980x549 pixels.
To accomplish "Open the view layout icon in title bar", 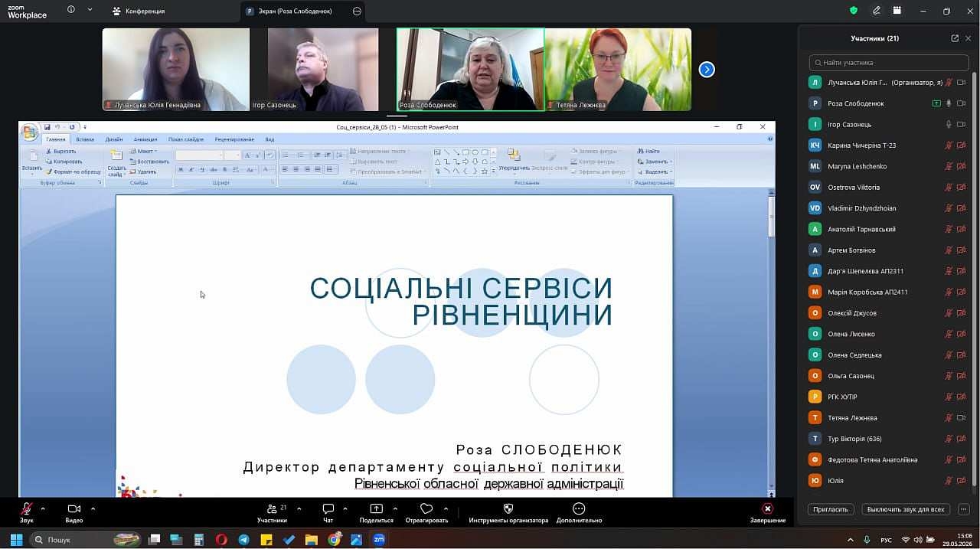I will 897,11.
